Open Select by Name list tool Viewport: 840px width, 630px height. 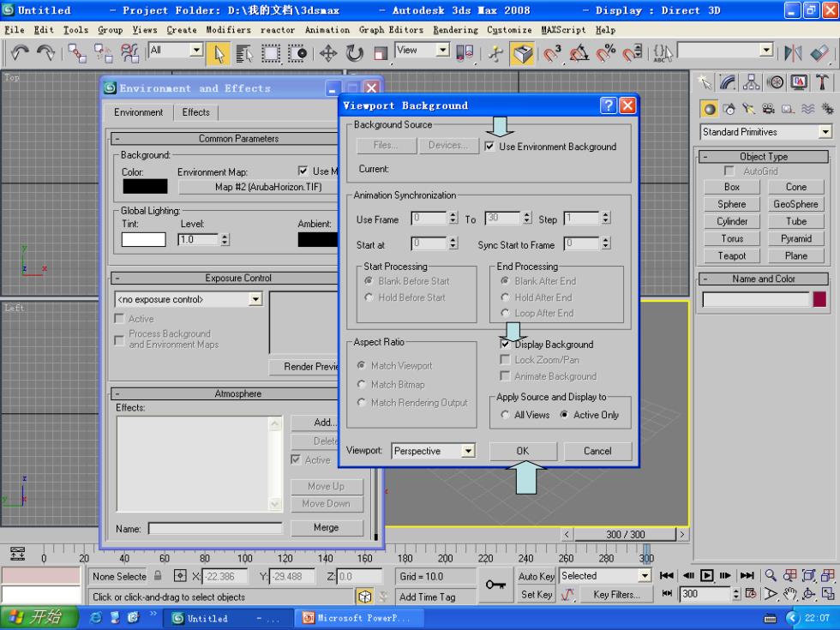[243, 53]
